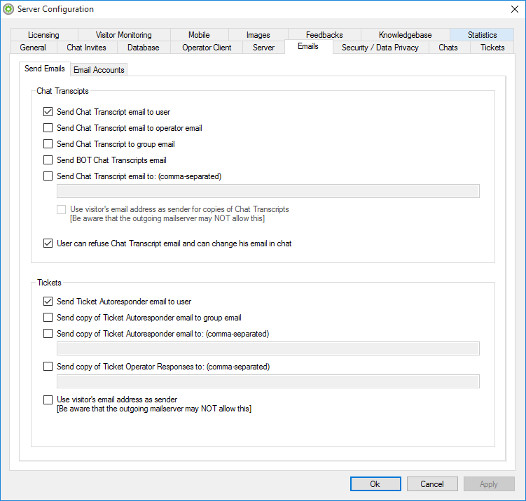Click the Ok button

pos(375,484)
